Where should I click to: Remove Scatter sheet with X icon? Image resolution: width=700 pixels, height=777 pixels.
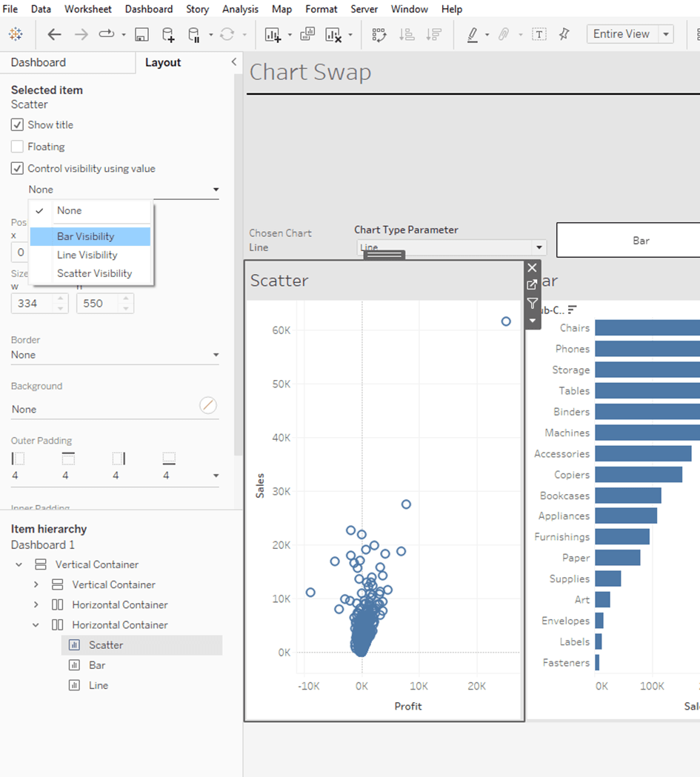(532, 268)
